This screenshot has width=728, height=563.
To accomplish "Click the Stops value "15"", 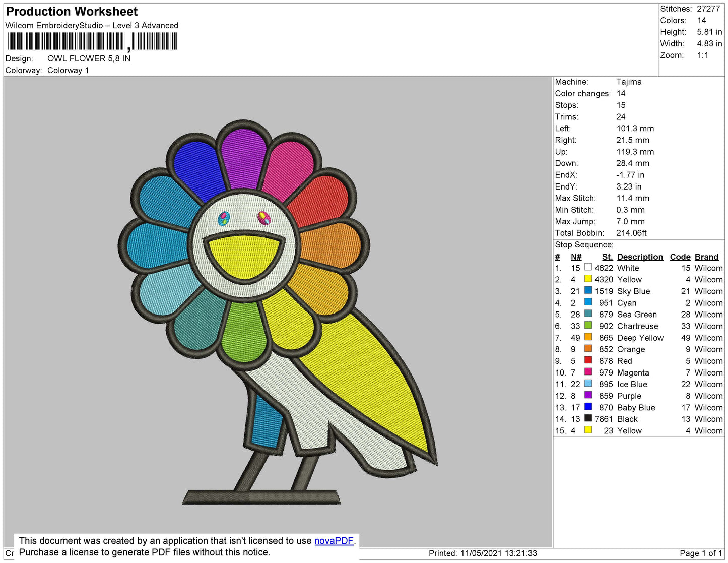I will point(621,105).
